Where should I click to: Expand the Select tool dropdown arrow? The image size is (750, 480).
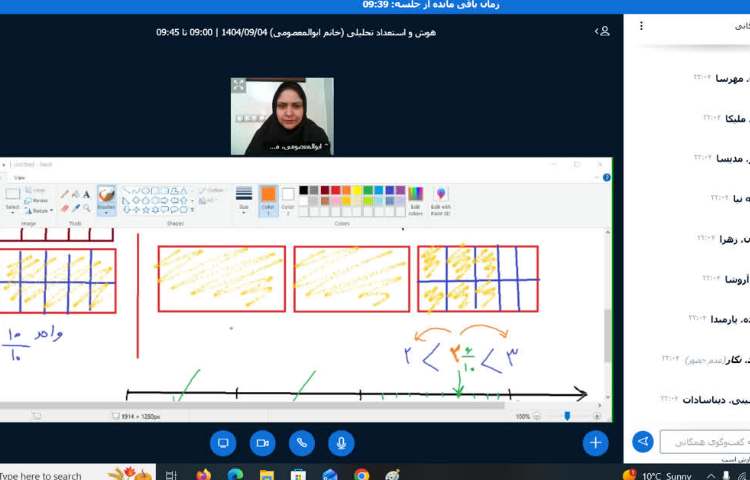pos(12,212)
